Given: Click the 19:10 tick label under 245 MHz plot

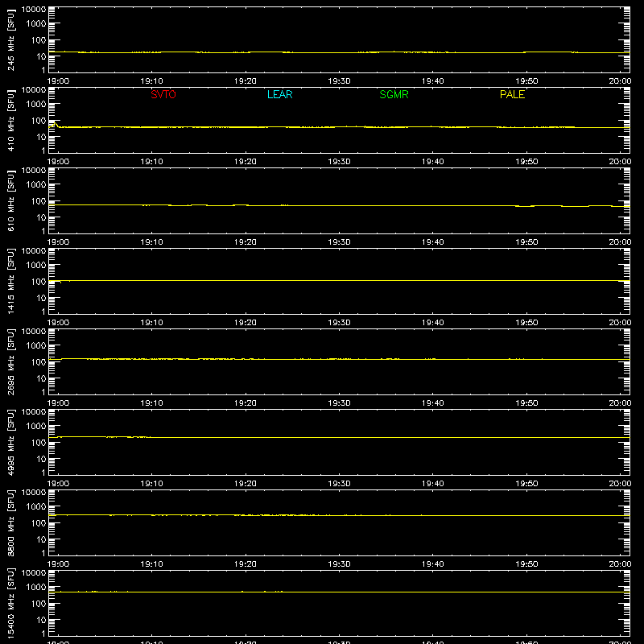Looking at the screenshot, I should tap(151, 81).
